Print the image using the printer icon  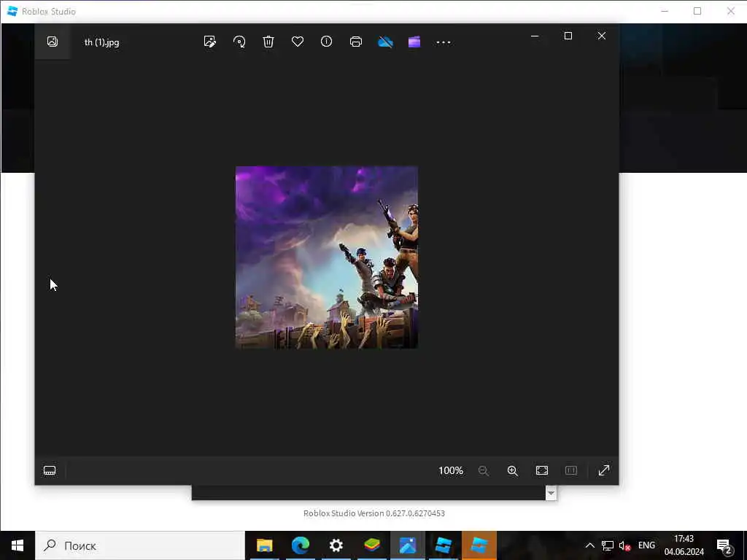click(356, 42)
